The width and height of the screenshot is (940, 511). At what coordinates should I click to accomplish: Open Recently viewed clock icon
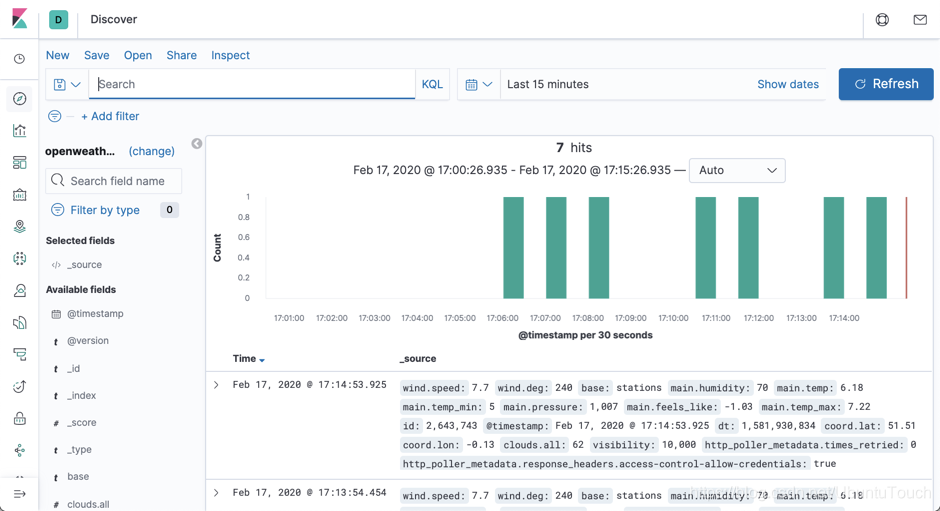[x=20, y=59]
